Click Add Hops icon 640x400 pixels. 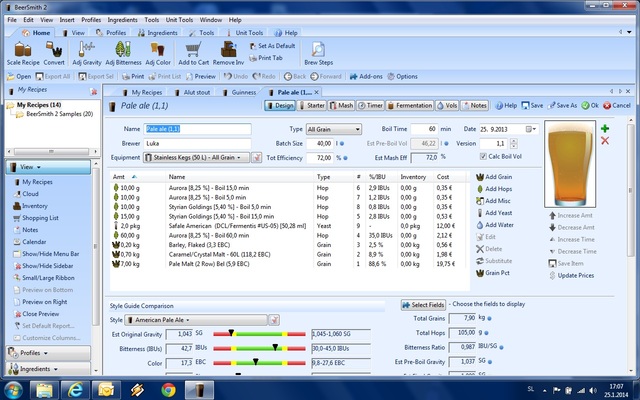point(480,189)
